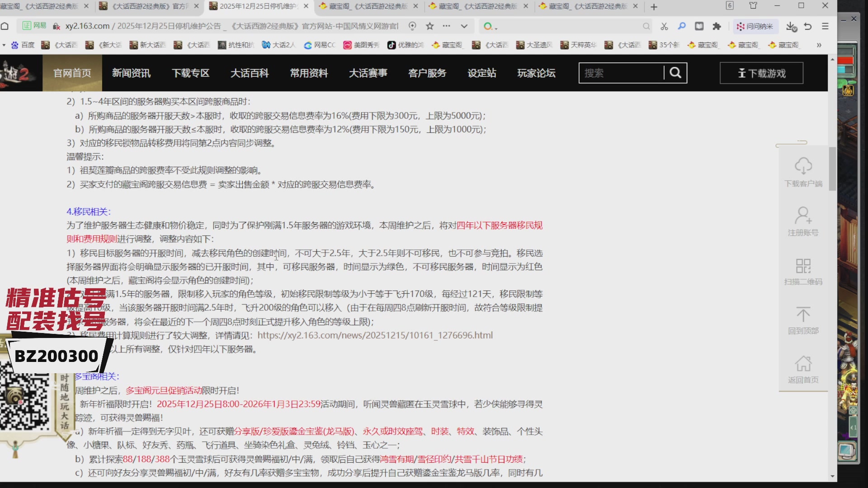Click the magnifier icon in the site search bar
868x488 pixels.
[675, 73]
